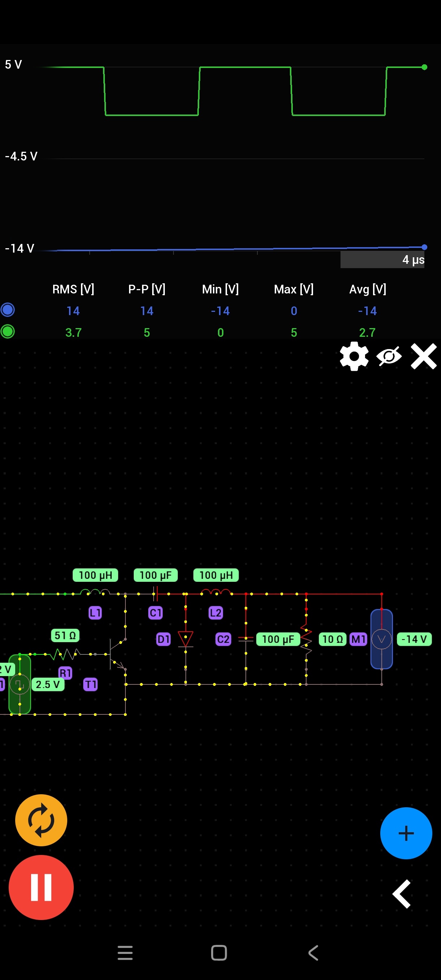Image resolution: width=441 pixels, height=980 pixels.
Task: Add a new component with plus button
Action: click(x=406, y=833)
